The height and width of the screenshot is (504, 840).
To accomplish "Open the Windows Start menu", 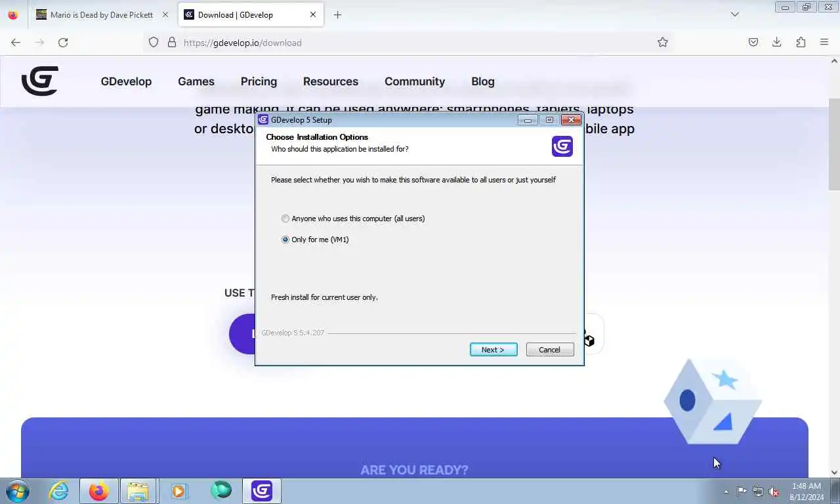I will (17, 491).
